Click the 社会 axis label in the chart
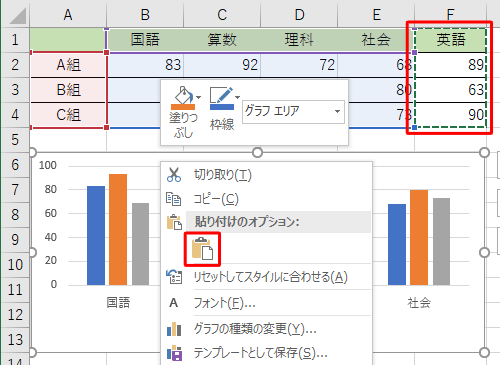Screen dimensions: 500x365 click(x=419, y=303)
